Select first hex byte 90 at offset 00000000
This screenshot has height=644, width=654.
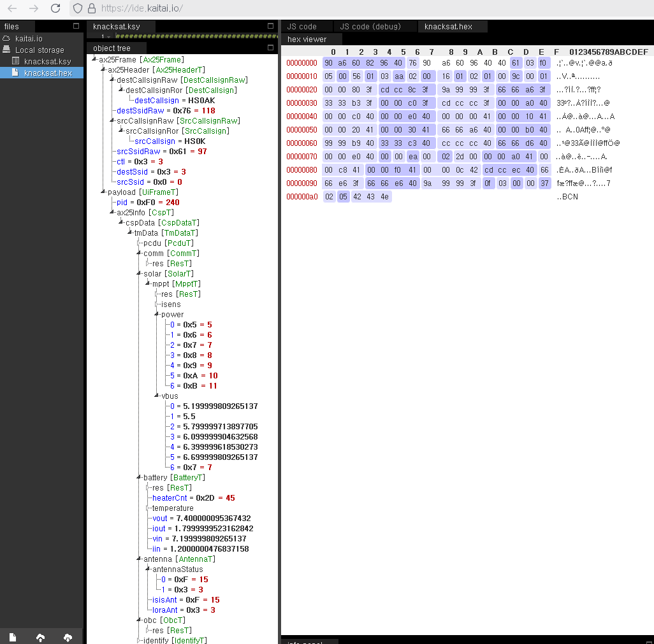pos(328,62)
